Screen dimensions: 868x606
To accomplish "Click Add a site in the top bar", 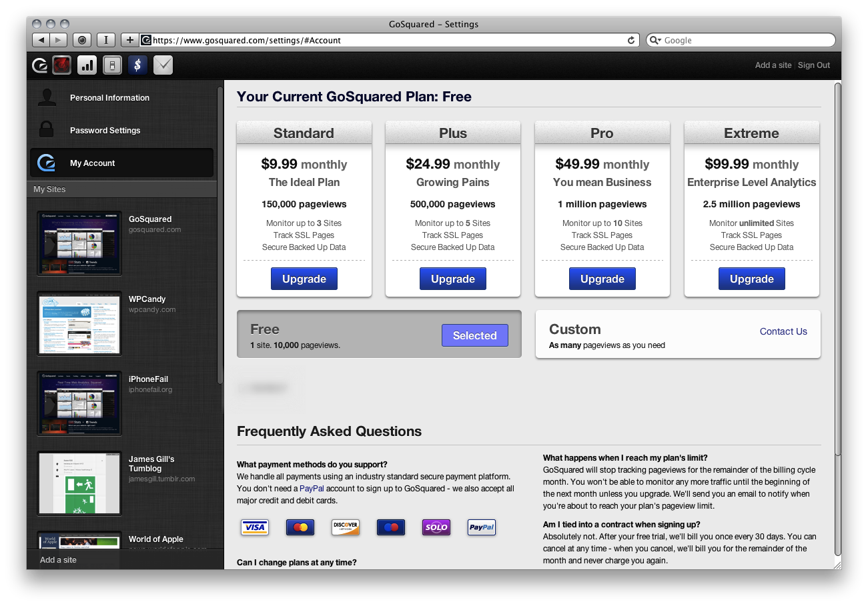I will (x=773, y=65).
